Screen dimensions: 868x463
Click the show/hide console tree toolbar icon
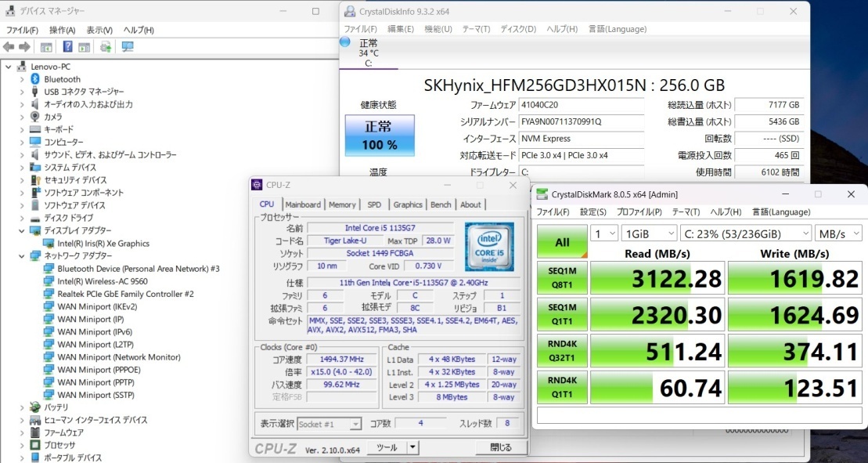[x=47, y=46]
